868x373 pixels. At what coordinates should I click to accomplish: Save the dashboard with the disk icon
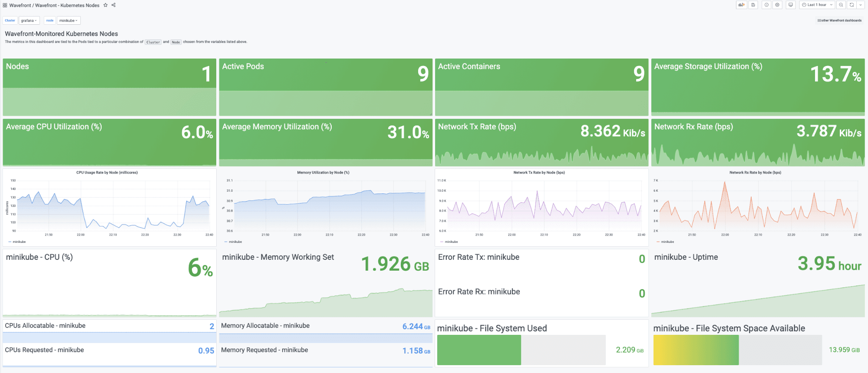coord(753,5)
